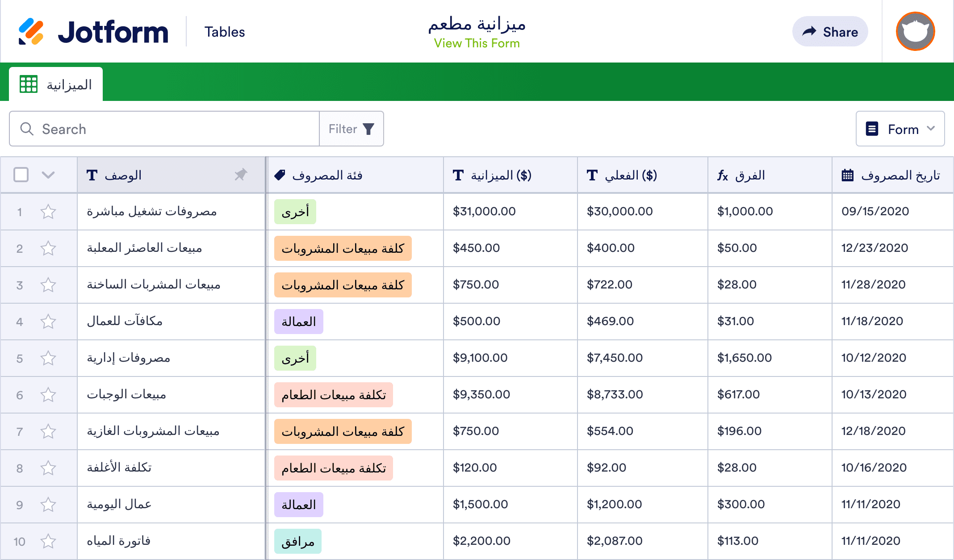Star row 1 as favorite
The width and height of the screenshot is (954, 560).
pyautogui.click(x=48, y=212)
